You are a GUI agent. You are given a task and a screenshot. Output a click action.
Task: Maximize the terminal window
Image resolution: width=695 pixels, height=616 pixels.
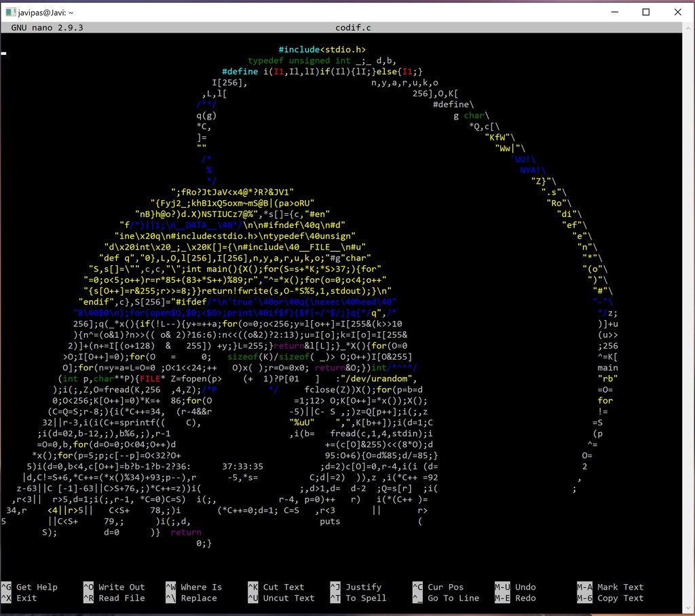point(646,12)
